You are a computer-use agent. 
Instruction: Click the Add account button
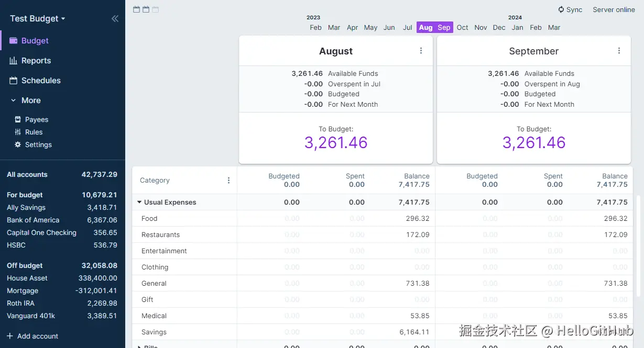coord(32,336)
